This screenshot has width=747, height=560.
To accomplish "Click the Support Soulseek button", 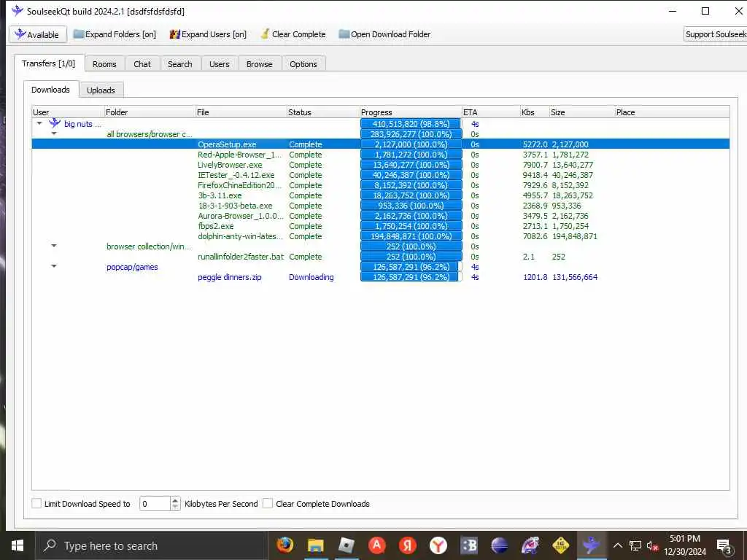I will [x=715, y=34].
